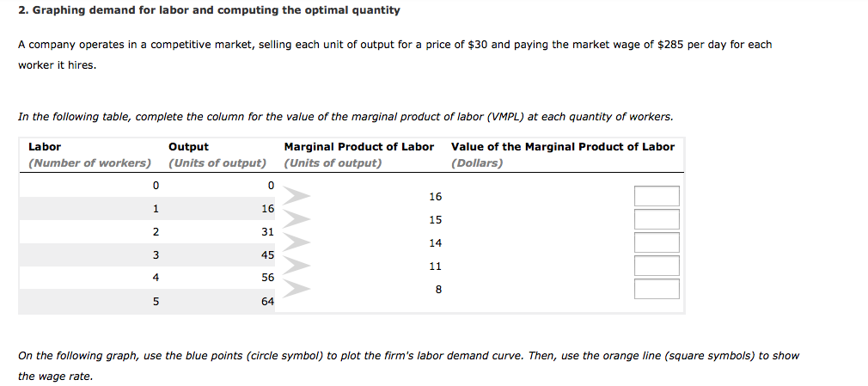
Task: Select the output value 45 in the table
Action: tap(267, 254)
